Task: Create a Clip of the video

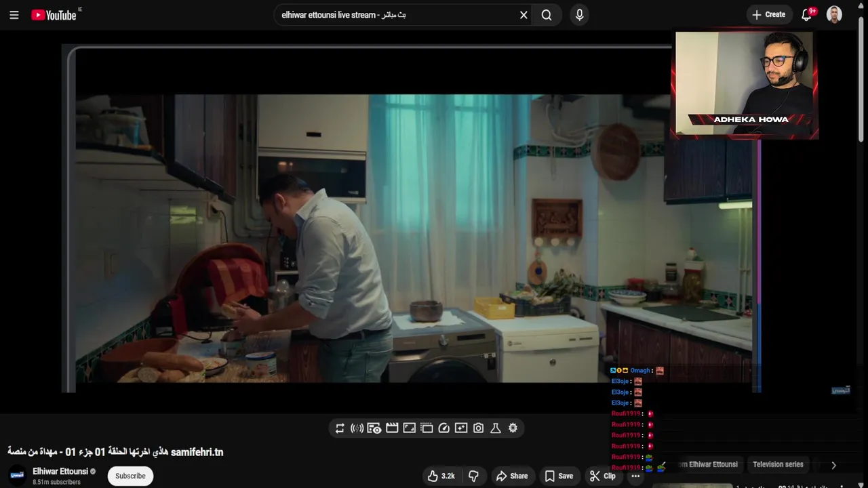Action: [x=603, y=476]
